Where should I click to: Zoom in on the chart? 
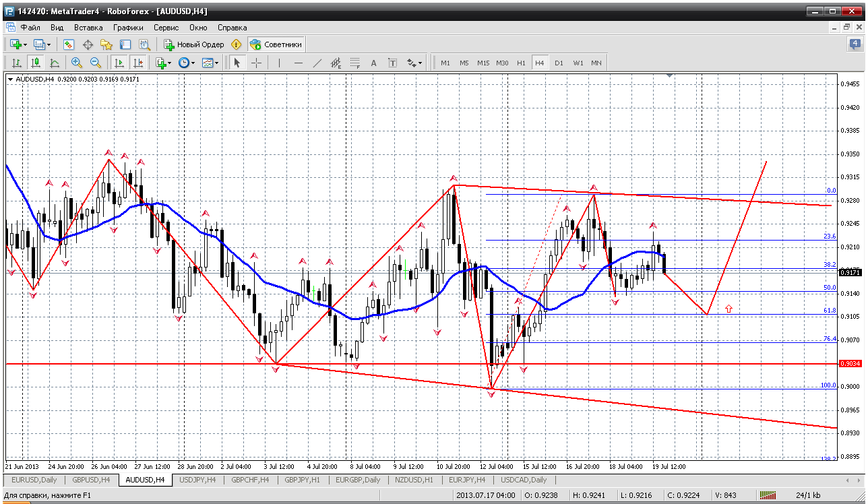click(x=77, y=63)
